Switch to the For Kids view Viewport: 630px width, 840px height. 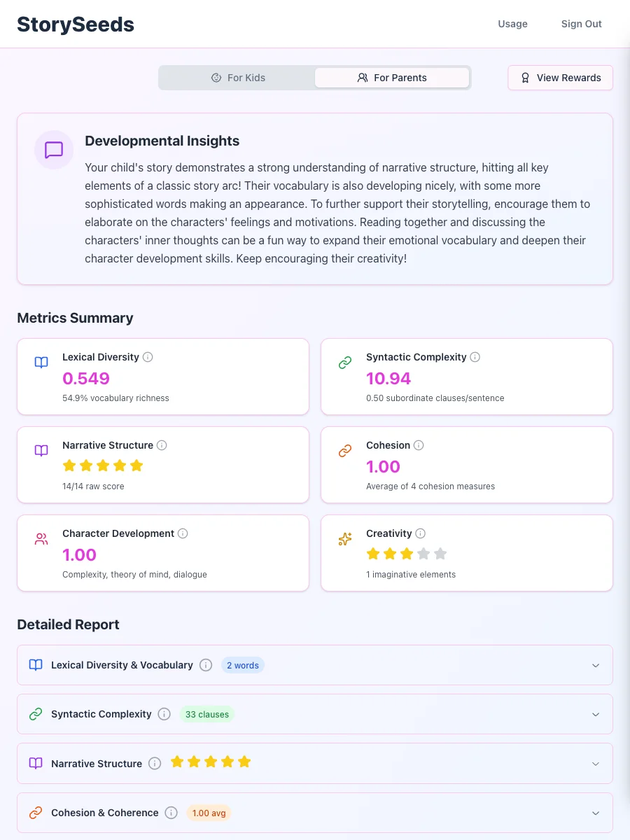(239, 78)
